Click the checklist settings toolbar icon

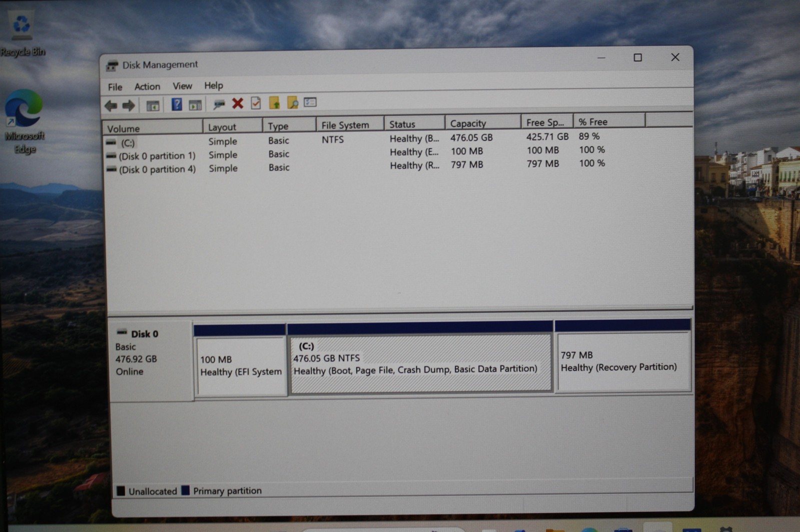pos(310,102)
